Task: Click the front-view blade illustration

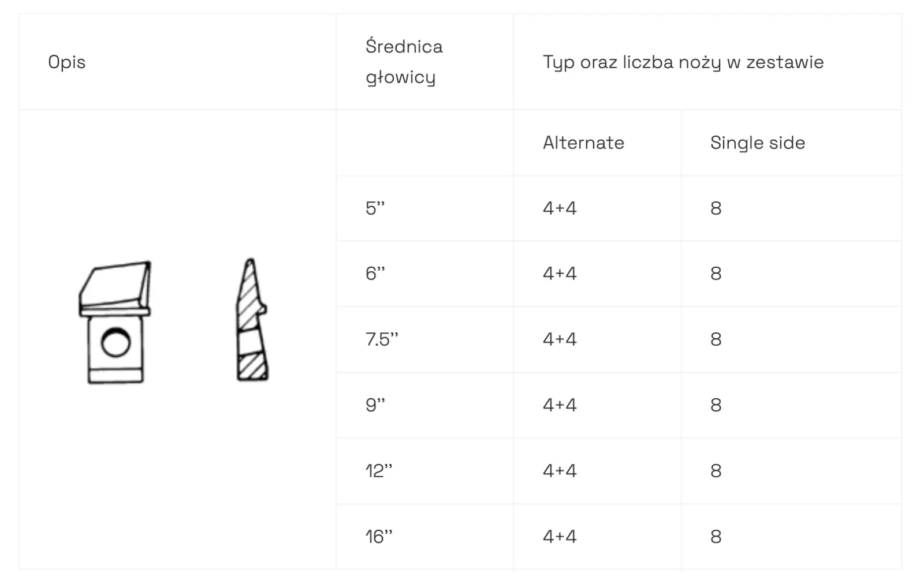Action: [x=115, y=322]
